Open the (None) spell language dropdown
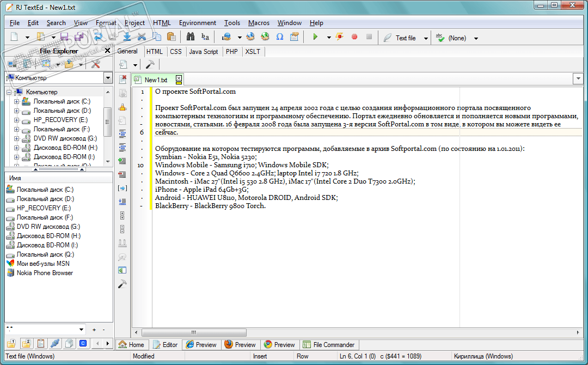Screen dimensions: 588x365 tap(476, 38)
